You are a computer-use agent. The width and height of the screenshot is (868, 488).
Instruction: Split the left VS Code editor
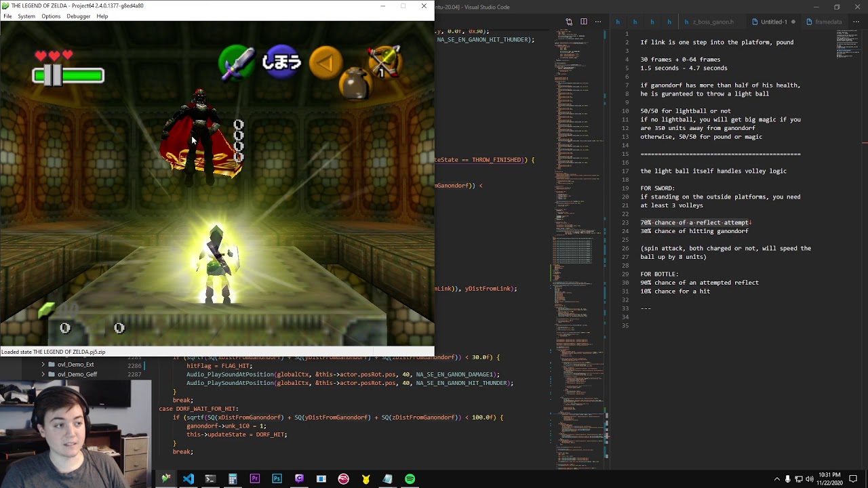[583, 22]
